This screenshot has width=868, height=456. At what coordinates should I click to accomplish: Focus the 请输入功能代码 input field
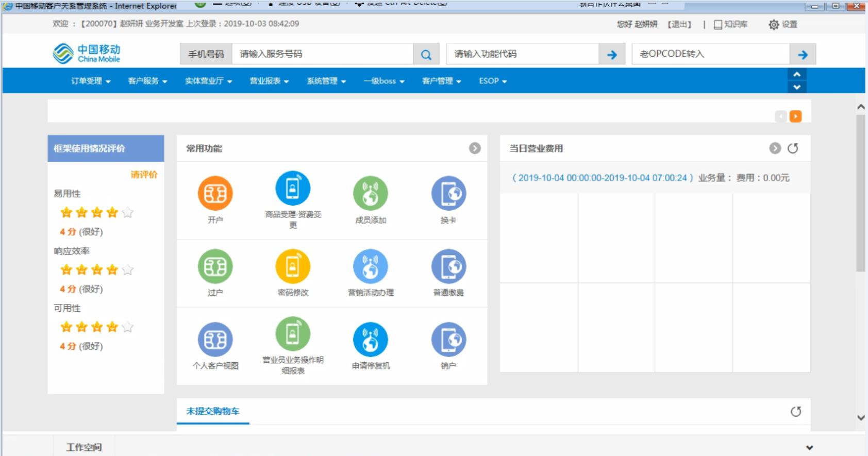tap(523, 54)
